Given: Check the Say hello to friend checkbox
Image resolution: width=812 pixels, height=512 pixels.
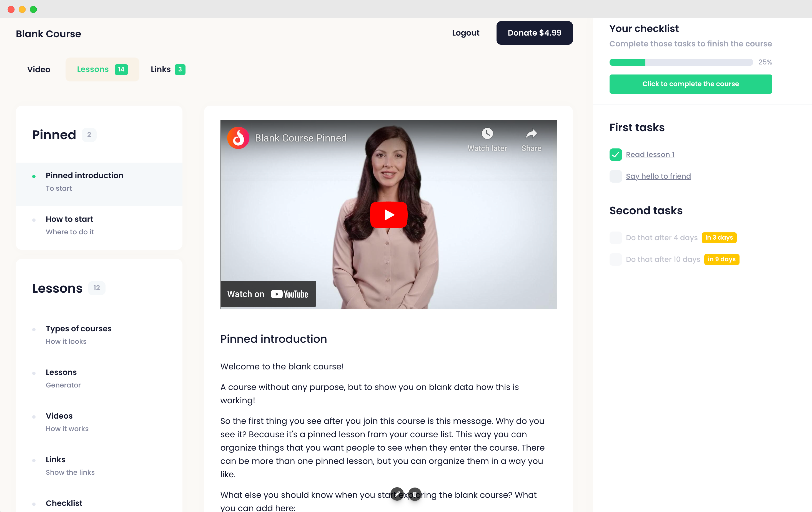Looking at the screenshot, I should tap(615, 176).
